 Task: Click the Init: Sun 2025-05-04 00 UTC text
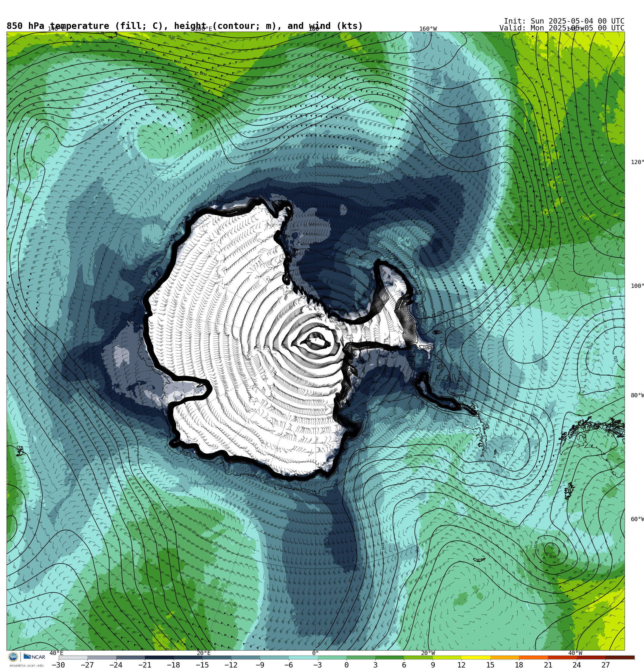pos(564,21)
